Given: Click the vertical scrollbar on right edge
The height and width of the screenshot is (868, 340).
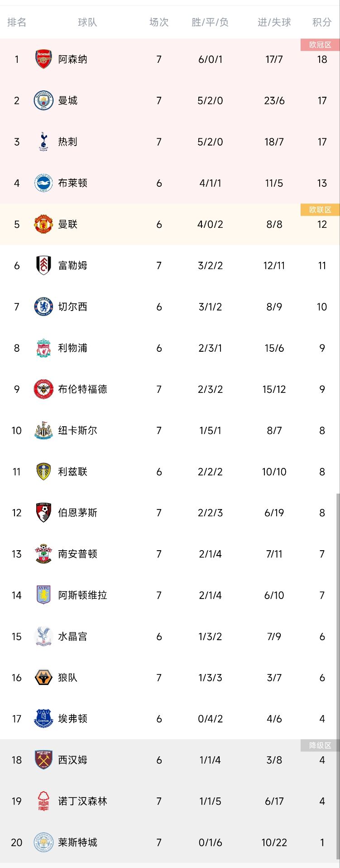Looking at the screenshot, I should click(338, 678).
